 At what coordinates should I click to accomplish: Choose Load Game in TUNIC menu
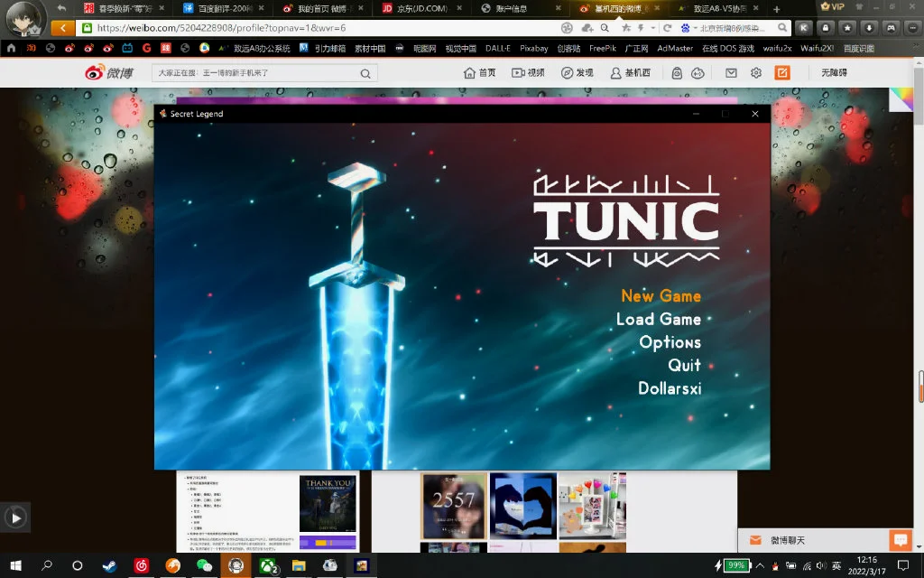(658, 320)
